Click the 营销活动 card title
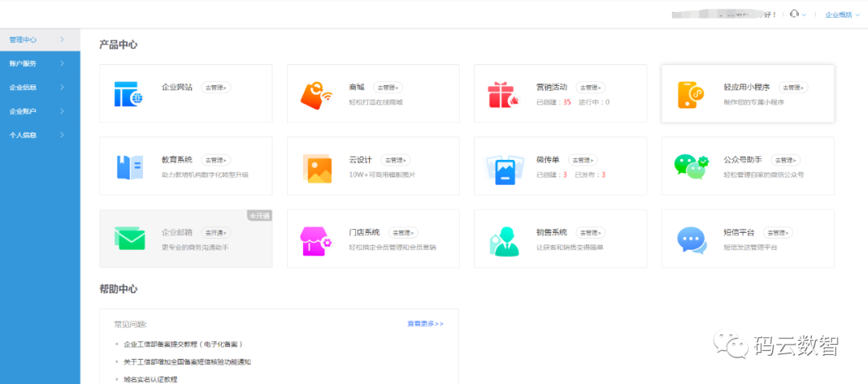 [552, 88]
